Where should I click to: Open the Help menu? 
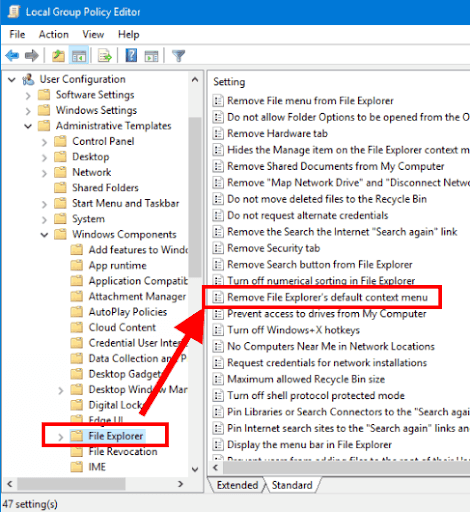[x=129, y=34]
